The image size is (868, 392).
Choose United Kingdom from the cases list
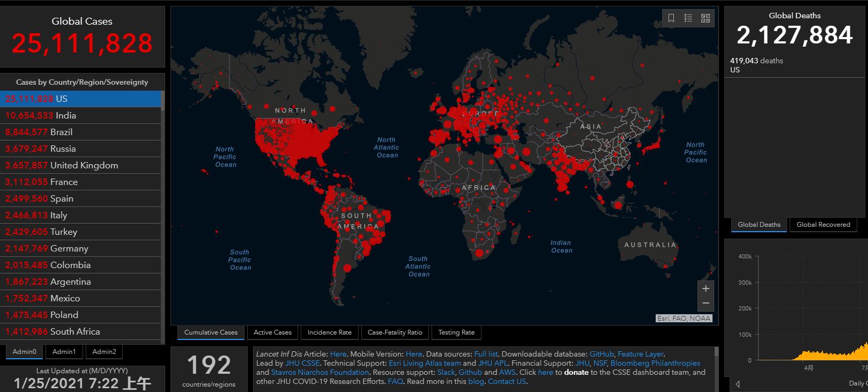84,165
